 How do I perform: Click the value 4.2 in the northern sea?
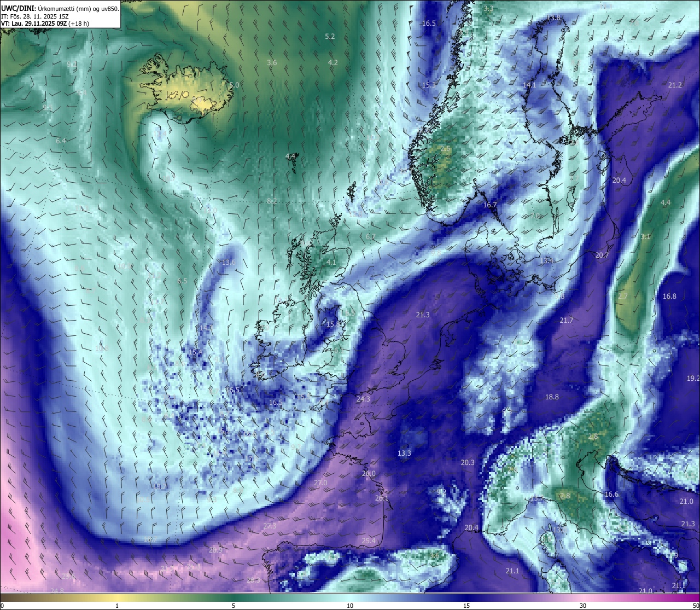click(x=332, y=62)
